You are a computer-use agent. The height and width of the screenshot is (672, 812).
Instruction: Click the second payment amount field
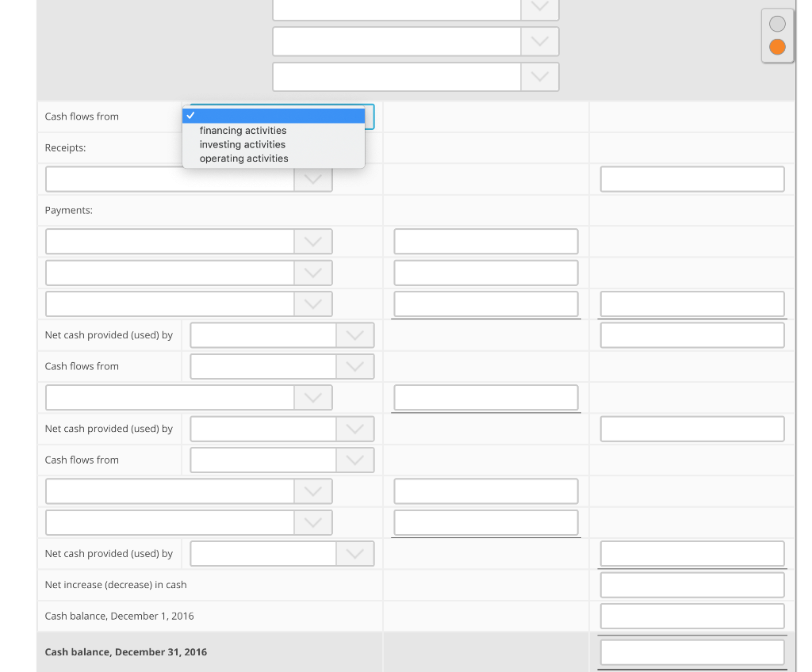pyautogui.click(x=486, y=273)
